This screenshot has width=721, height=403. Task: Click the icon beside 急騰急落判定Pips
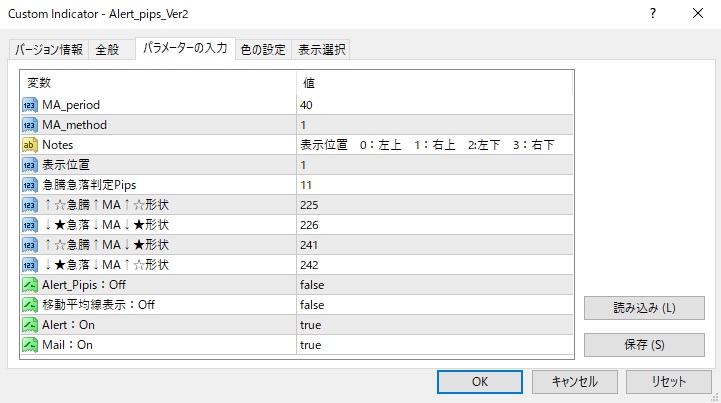[x=30, y=185]
